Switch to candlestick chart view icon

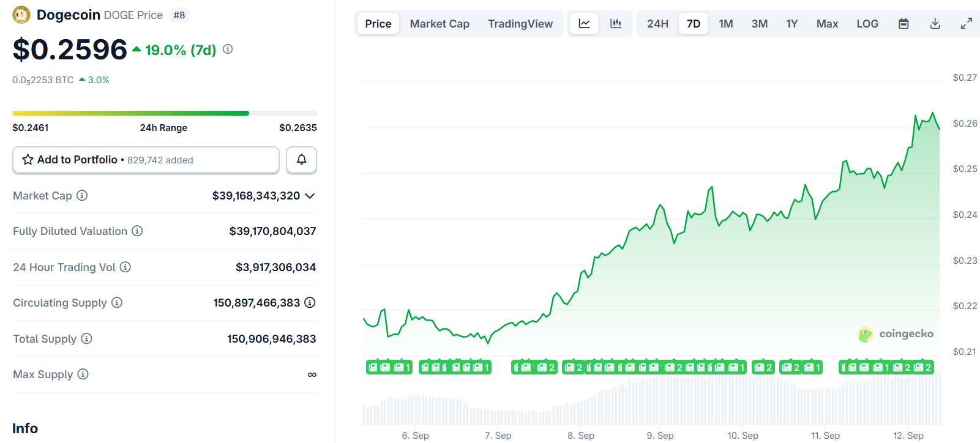point(616,24)
